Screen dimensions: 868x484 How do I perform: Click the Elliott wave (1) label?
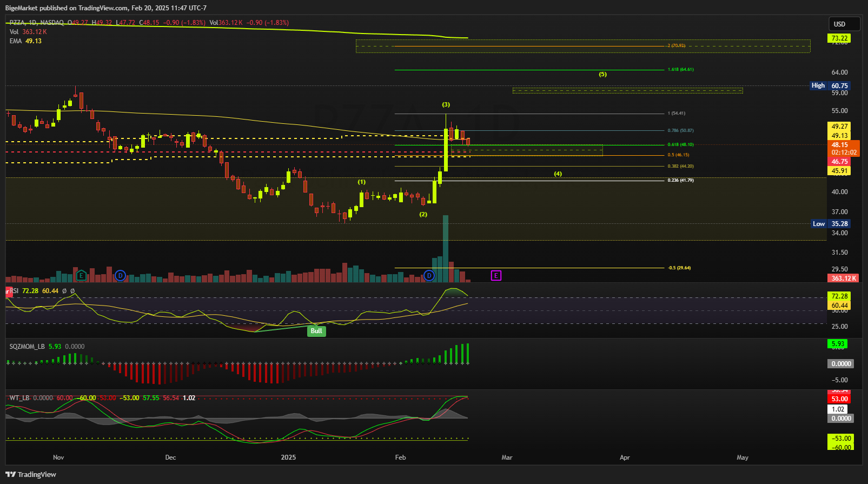(361, 182)
